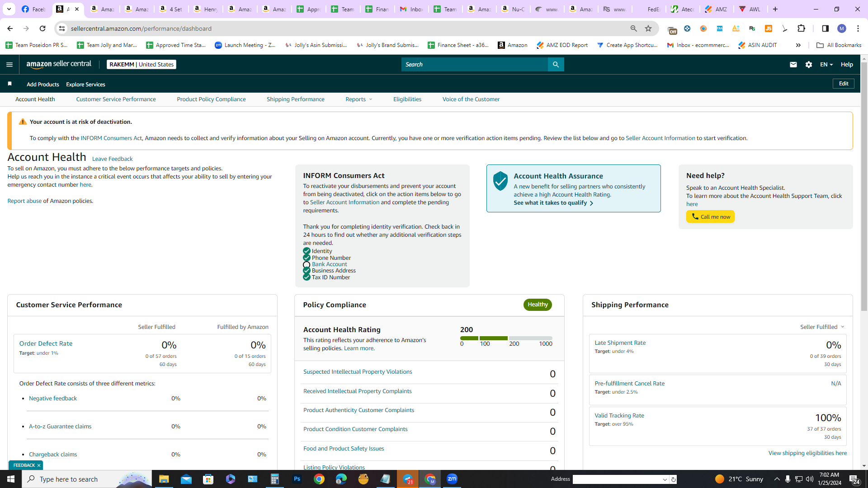This screenshot has width=868, height=488.
Task: Open the Zoom app in the taskbar
Action: click(452, 479)
